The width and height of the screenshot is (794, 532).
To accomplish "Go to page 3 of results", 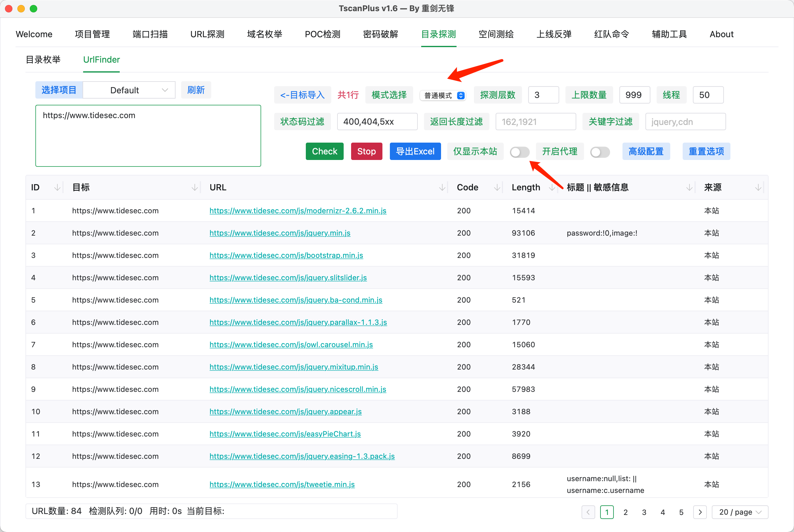I will point(644,512).
